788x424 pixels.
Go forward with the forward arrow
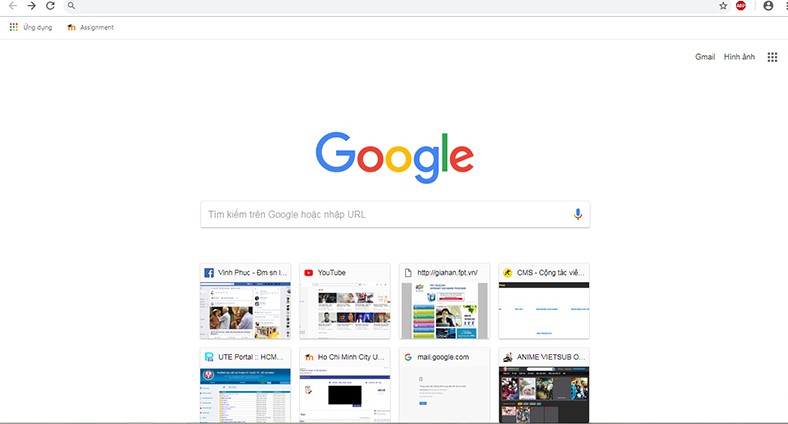point(32,6)
